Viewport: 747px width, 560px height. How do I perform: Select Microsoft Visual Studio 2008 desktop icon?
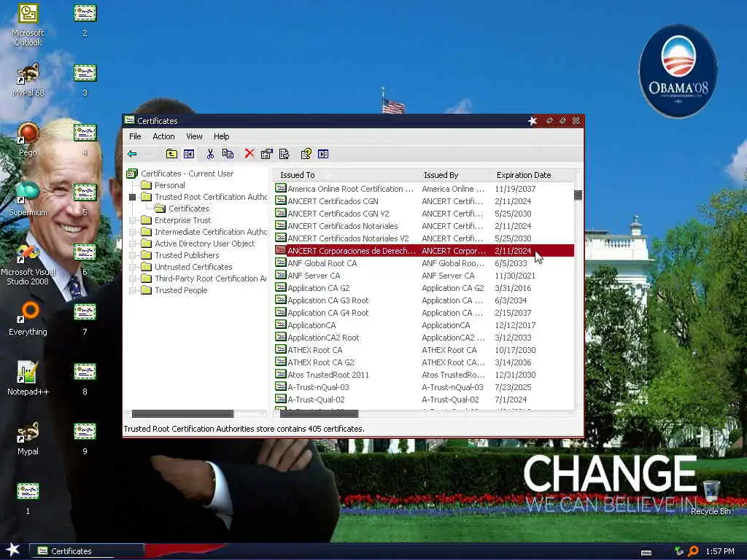[x=28, y=264]
